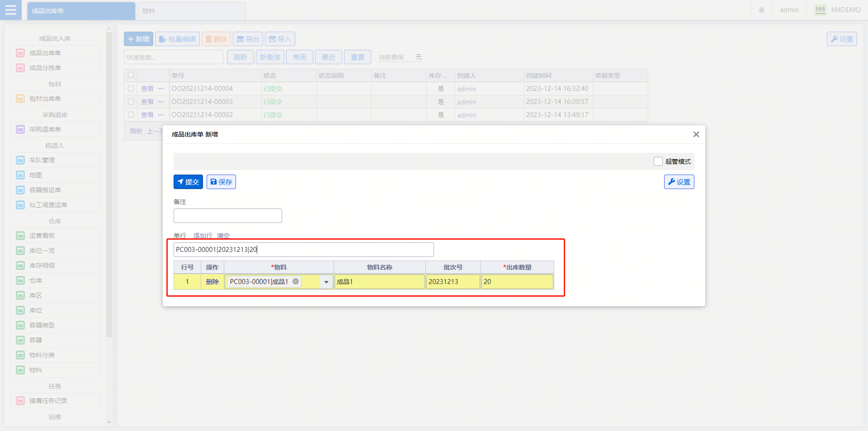
Task: Click the 保存 button in the dialog
Action: point(221,182)
